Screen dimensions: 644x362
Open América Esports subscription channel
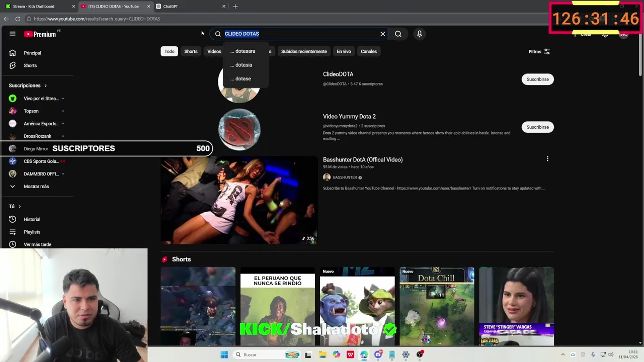pyautogui.click(x=41, y=124)
